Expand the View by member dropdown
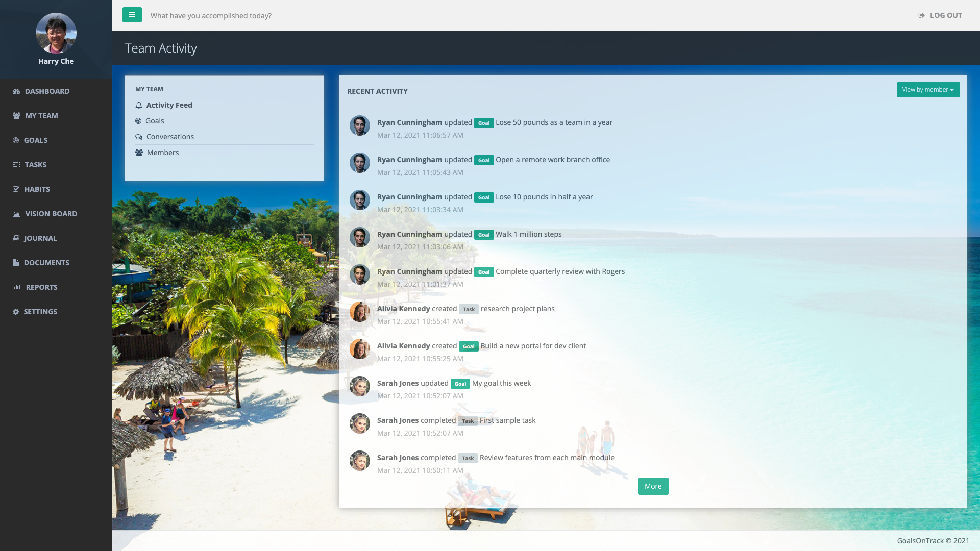This screenshot has height=551, width=980. click(x=927, y=90)
